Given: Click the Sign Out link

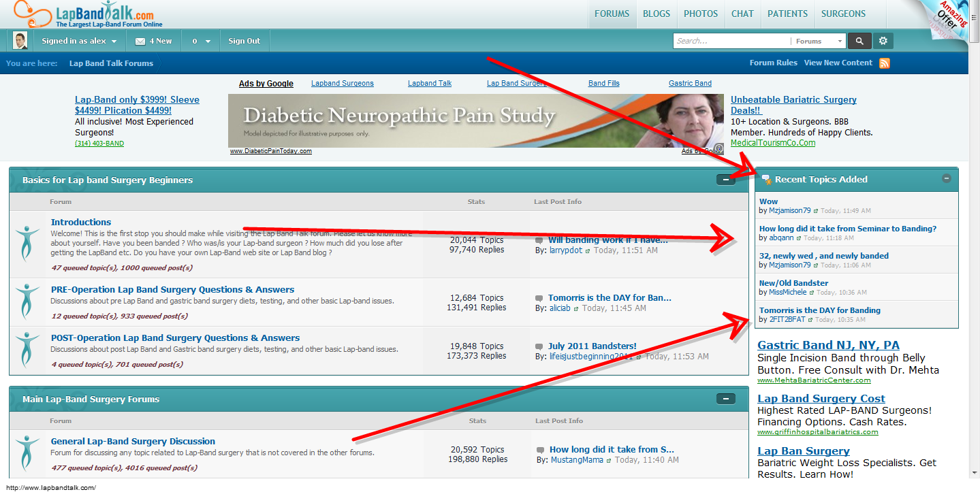Looking at the screenshot, I should pos(244,41).
